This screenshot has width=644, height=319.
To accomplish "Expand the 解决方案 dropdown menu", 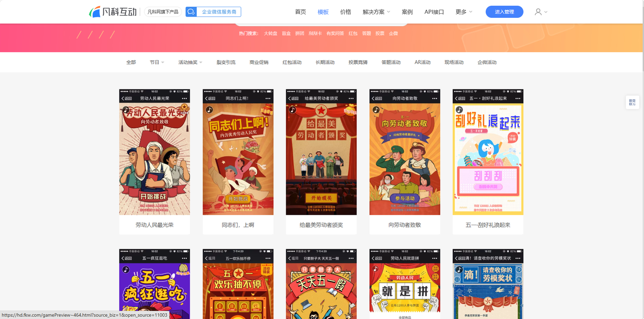I will [x=377, y=12].
